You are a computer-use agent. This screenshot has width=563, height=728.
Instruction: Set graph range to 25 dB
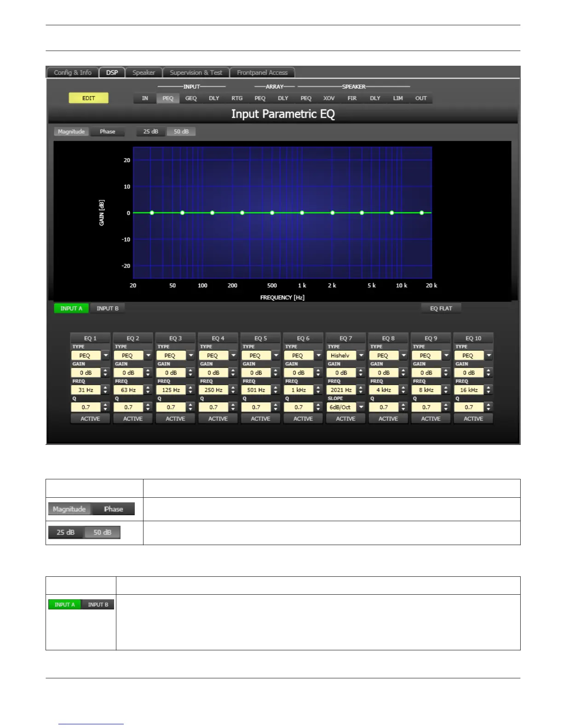coord(150,131)
